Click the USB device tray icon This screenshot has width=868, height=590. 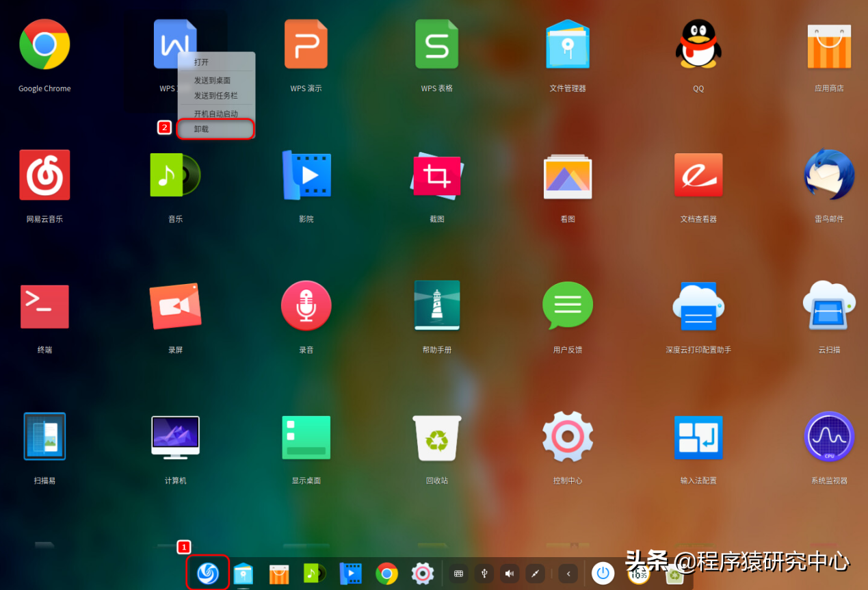pyautogui.click(x=484, y=574)
